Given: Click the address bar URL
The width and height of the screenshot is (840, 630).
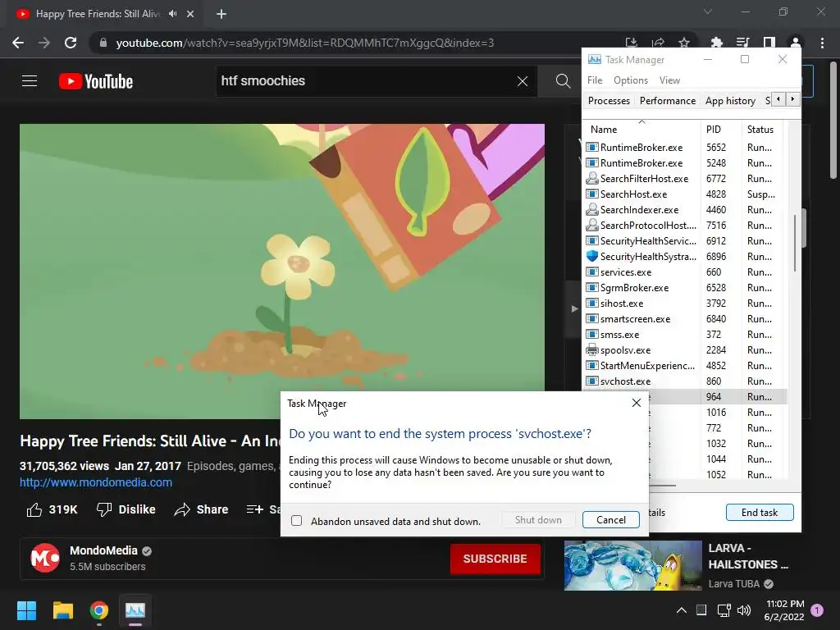Looking at the screenshot, I should point(304,43).
